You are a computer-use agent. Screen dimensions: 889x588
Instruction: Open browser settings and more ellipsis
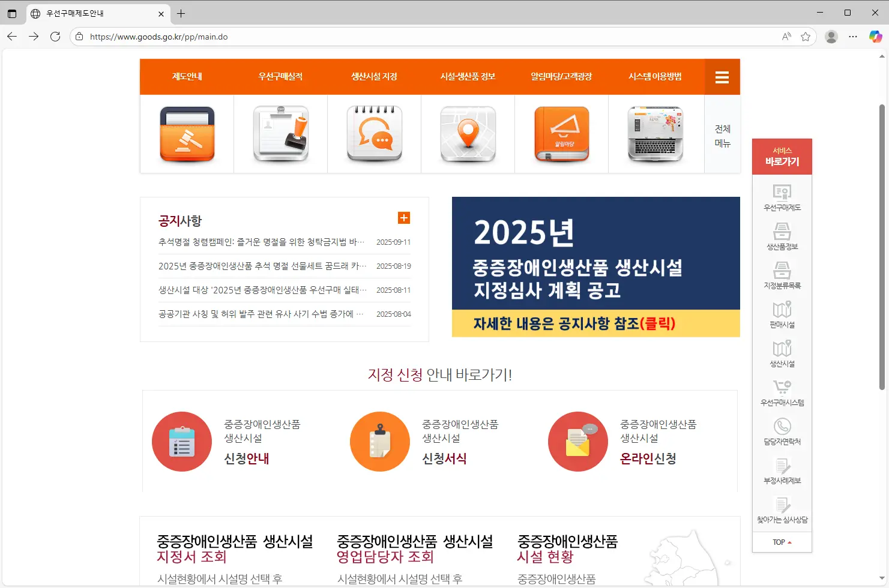[x=853, y=37]
